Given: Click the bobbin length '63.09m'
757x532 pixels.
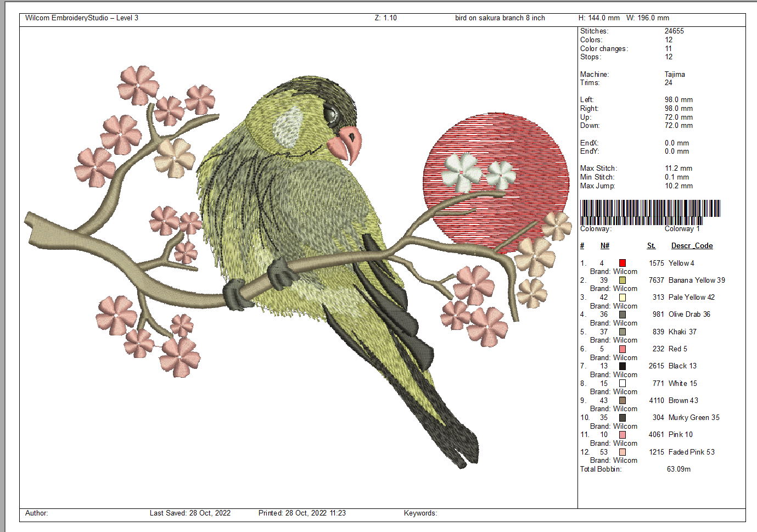Looking at the screenshot, I should click(679, 469).
